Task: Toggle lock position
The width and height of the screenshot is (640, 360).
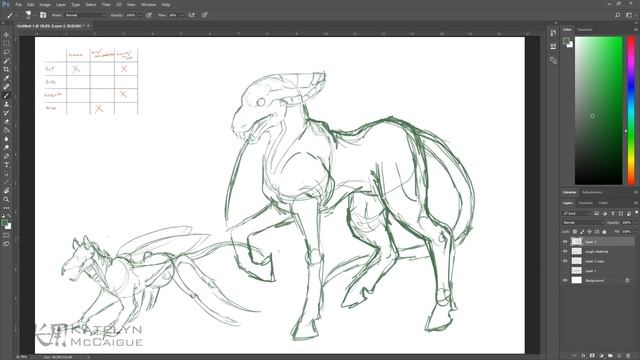Action: (x=589, y=232)
